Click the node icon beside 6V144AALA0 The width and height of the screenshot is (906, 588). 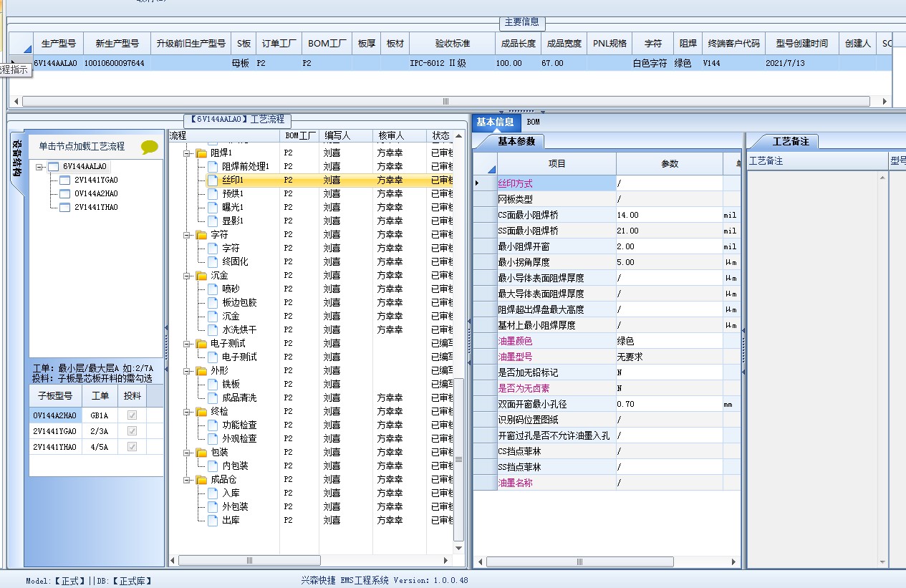point(54,167)
